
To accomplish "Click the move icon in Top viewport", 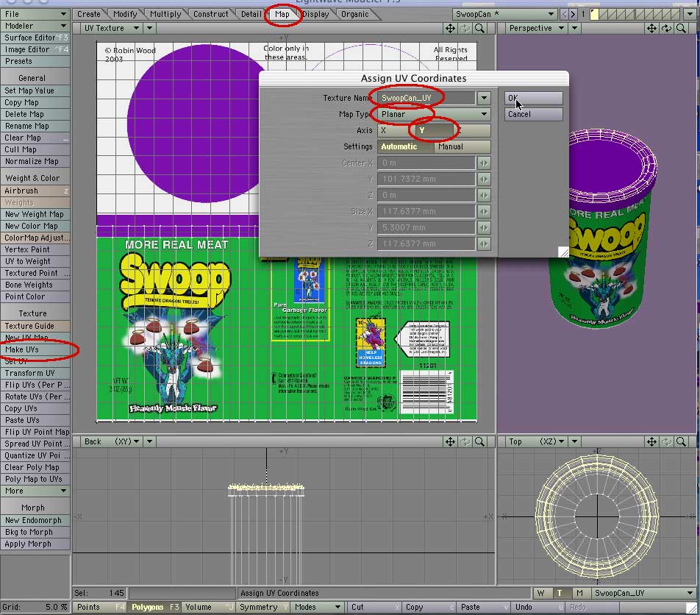I will (x=651, y=441).
